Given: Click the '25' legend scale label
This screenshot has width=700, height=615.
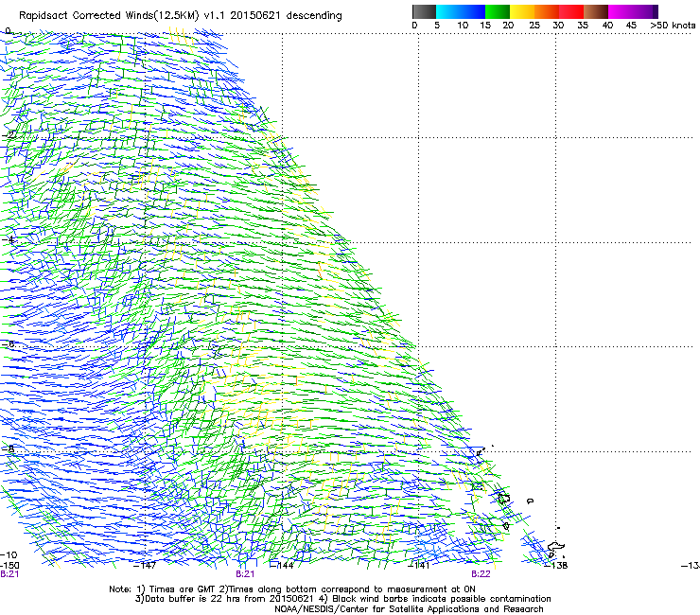Looking at the screenshot, I should click(534, 26).
